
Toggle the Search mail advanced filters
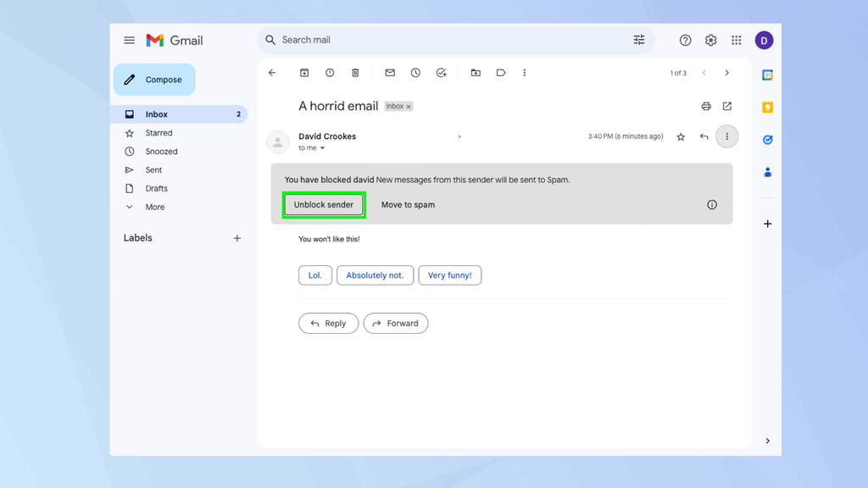[639, 40]
